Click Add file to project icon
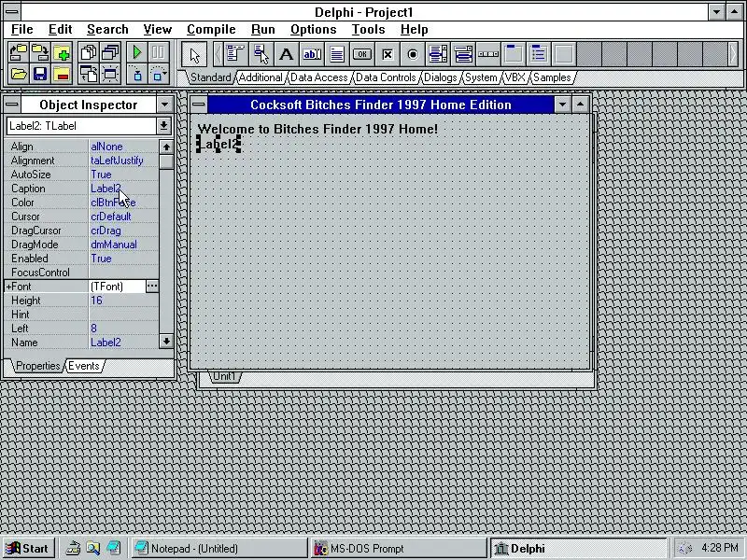Viewport: 747px width, 560px height. pyautogui.click(x=62, y=53)
